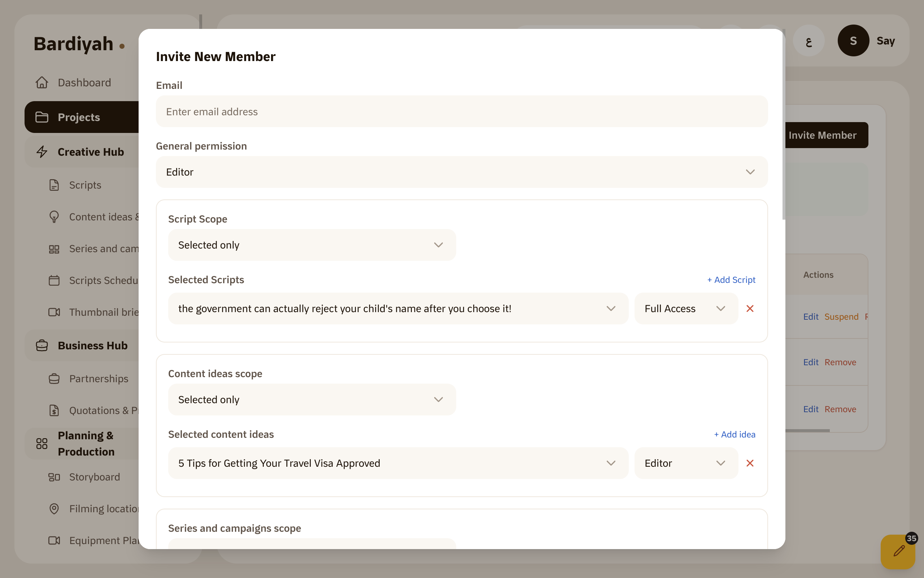The image size is (924, 578).
Task: Open the Scripts Schedule calendar icon
Action: [54, 281]
